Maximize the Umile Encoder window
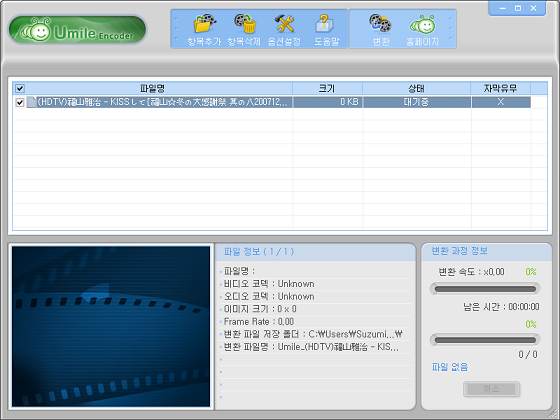 [x=518, y=8]
